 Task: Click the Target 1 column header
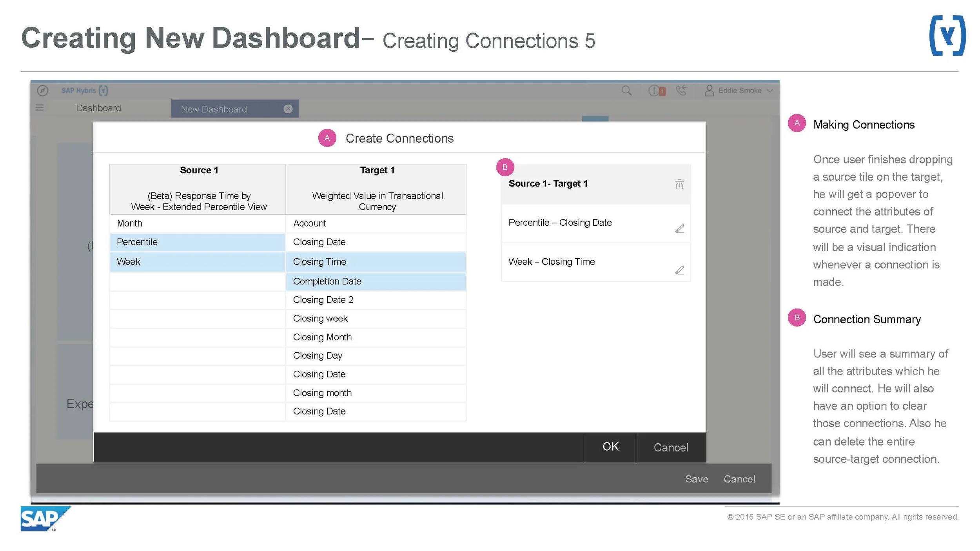pos(376,189)
